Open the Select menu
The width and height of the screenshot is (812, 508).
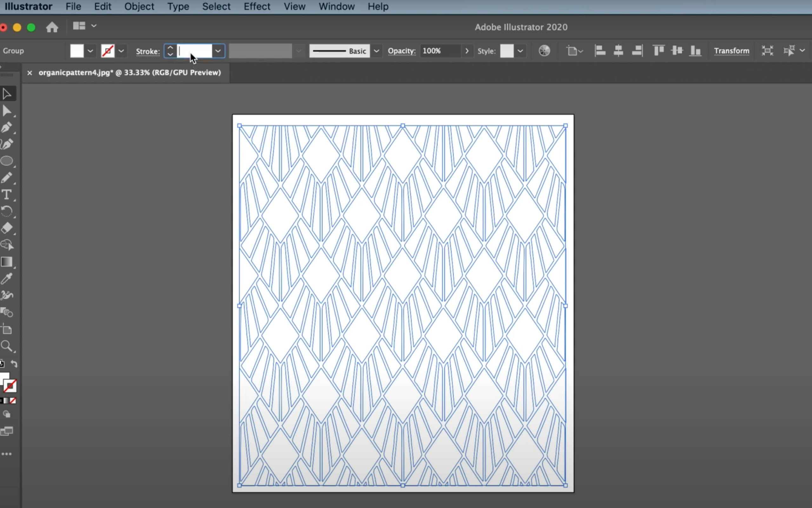click(216, 6)
